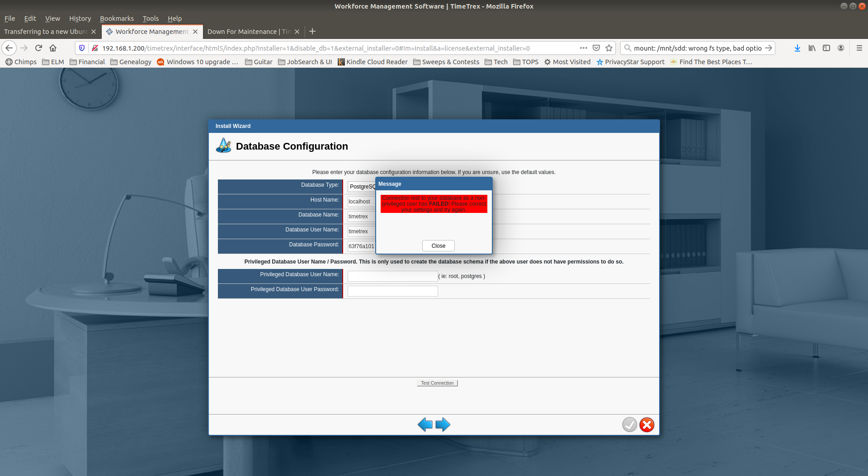Open the PrivacyStar Support bookmark
This screenshot has width=868, height=476.
pos(630,62)
